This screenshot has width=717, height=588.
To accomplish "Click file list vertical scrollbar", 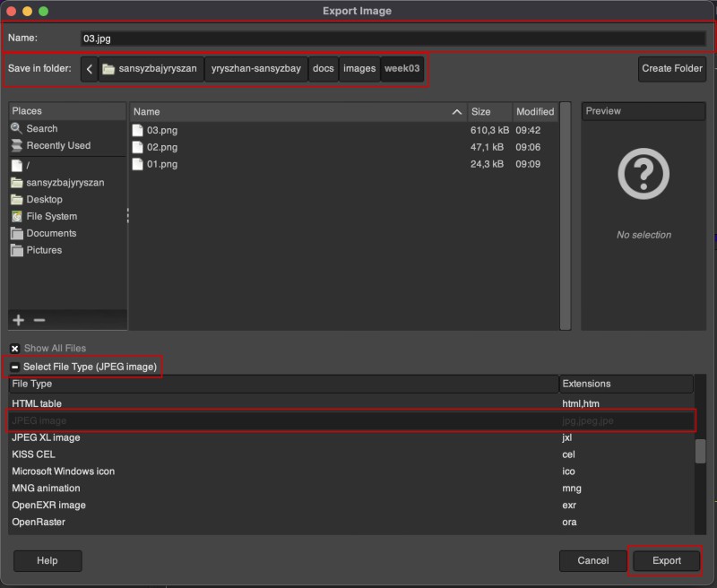I will pyautogui.click(x=566, y=216).
